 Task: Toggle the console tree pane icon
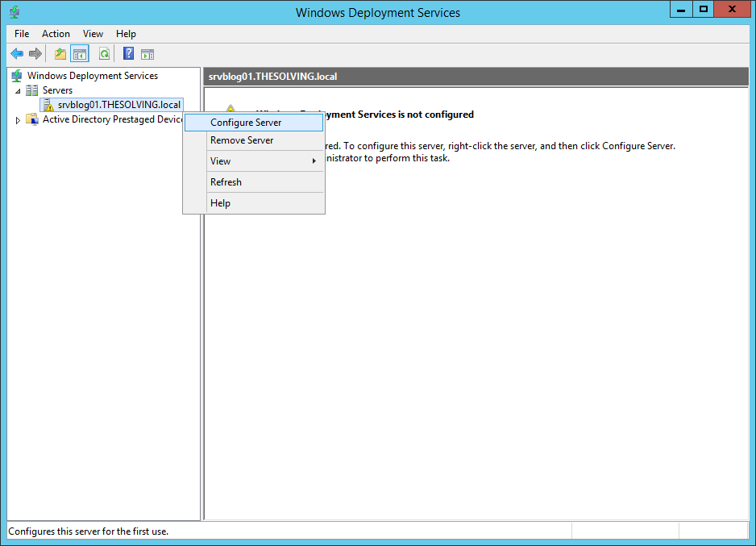pos(78,53)
